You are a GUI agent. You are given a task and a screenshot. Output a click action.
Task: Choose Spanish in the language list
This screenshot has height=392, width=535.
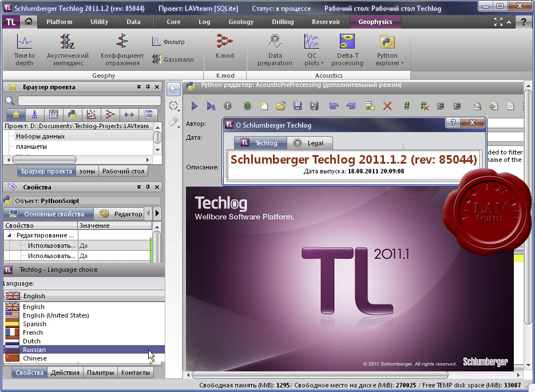pos(84,324)
